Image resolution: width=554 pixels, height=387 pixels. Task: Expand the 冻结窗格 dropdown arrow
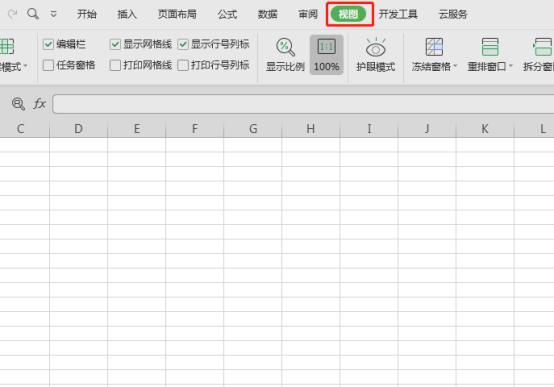pos(455,66)
